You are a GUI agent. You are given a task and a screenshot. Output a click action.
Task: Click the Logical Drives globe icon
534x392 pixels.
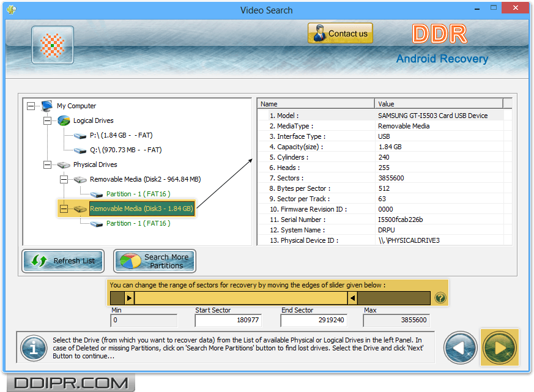point(64,120)
